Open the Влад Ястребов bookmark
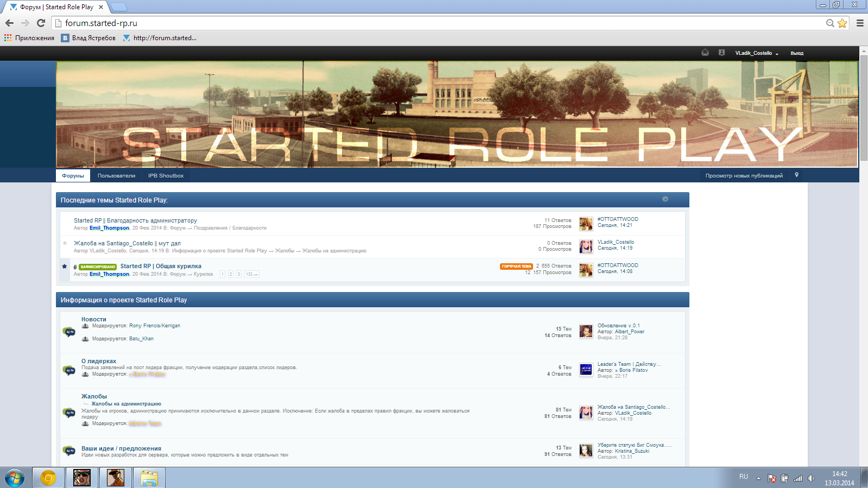868x488 pixels. [88, 38]
